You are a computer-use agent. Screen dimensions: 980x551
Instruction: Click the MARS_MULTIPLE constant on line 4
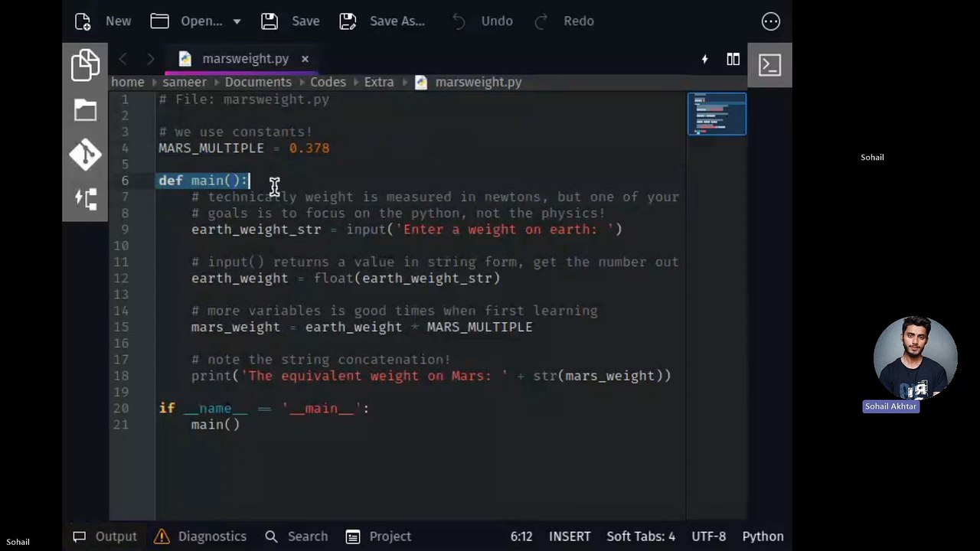point(211,148)
